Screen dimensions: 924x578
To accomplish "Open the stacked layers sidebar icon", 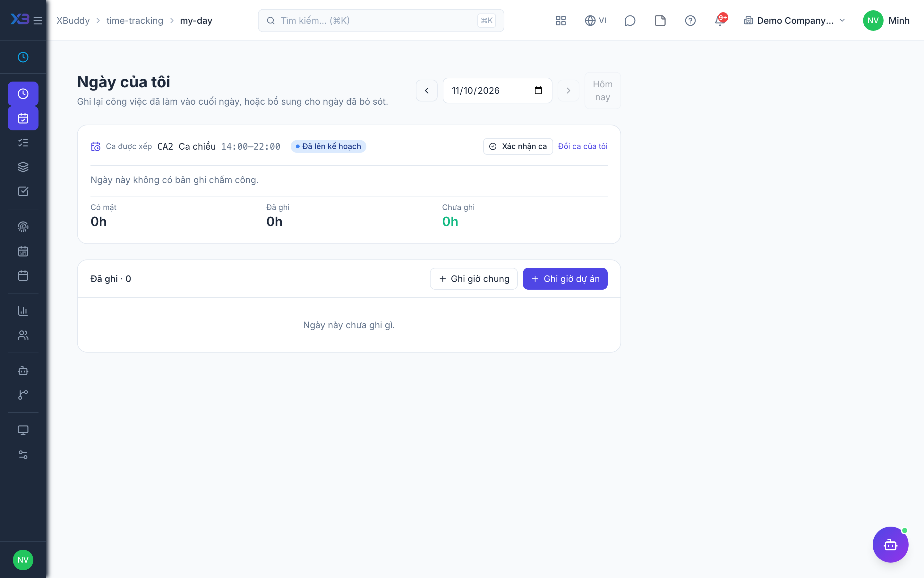I will [23, 167].
